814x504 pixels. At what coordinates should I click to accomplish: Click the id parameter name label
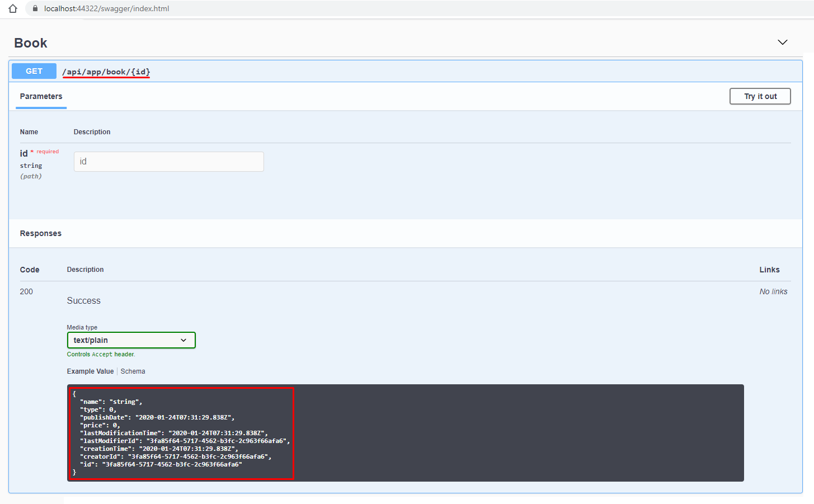tap(23, 153)
